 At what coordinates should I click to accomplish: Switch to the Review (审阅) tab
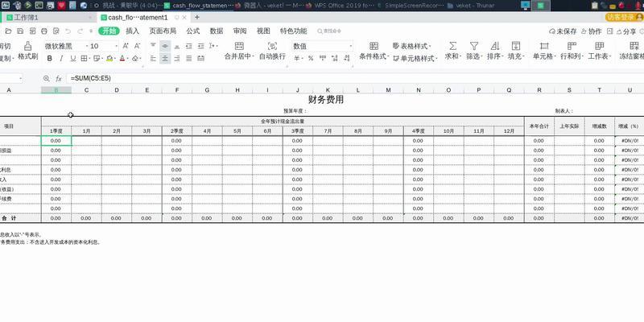(x=240, y=31)
